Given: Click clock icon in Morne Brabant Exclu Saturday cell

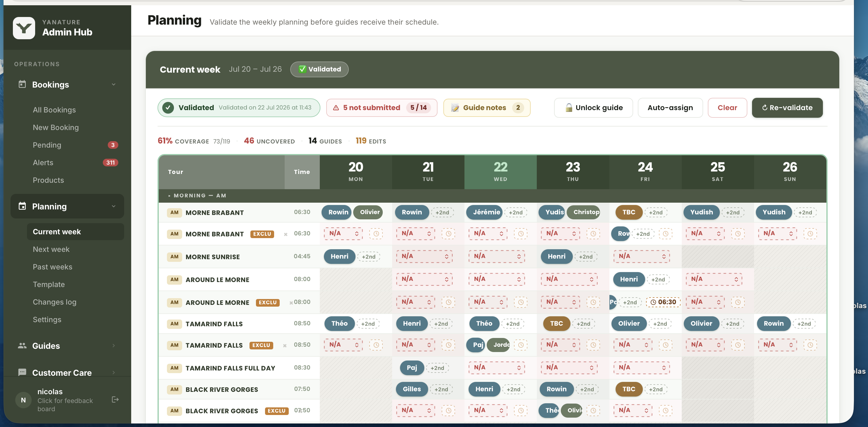Looking at the screenshot, I should [738, 233].
